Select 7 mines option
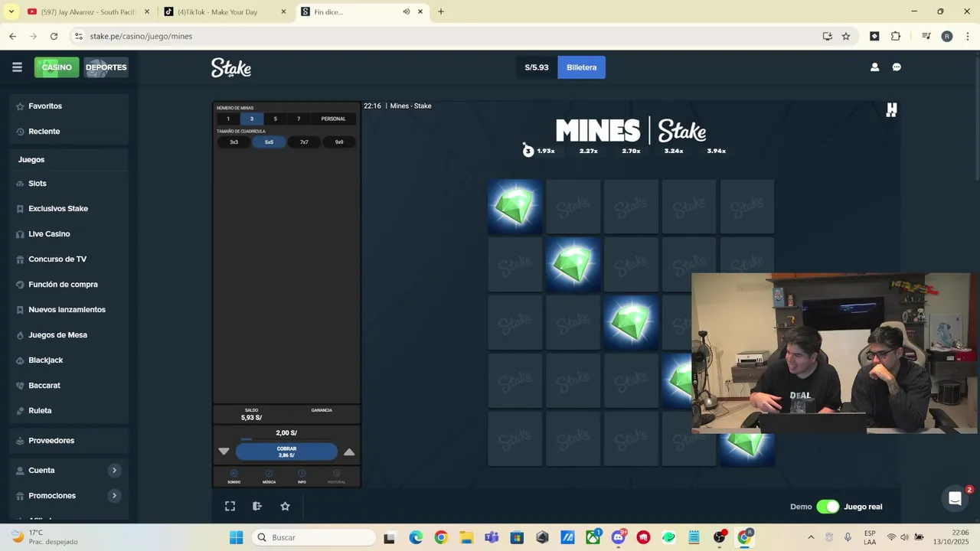Image resolution: width=980 pixels, height=551 pixels. pos(299,119)
